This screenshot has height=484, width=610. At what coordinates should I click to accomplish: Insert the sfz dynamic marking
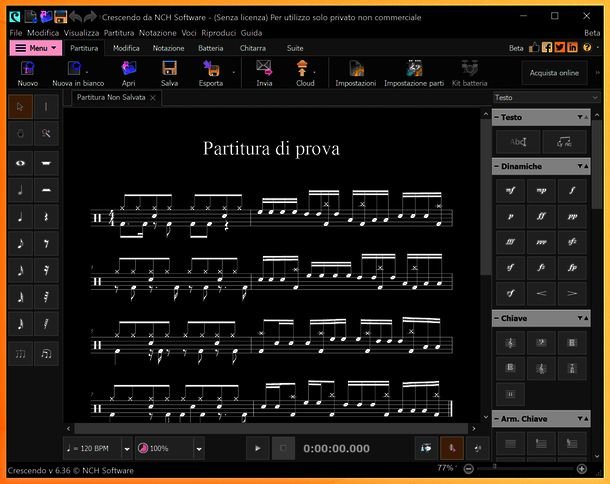tap(572, 242)
